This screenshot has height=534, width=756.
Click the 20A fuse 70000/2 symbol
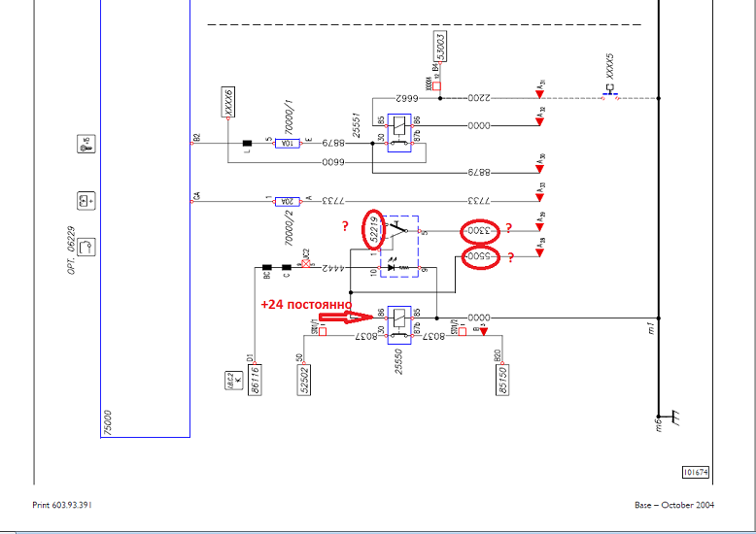click(x=288, y=201)
